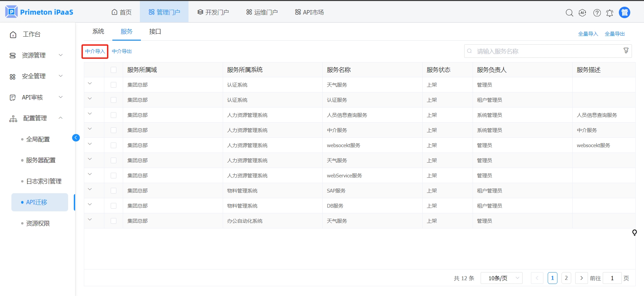Image resolution: width=644 pixels, height=296 pixels.
Task: Open the 10条/页 page size dropdown
Action: tap(501, 278)
